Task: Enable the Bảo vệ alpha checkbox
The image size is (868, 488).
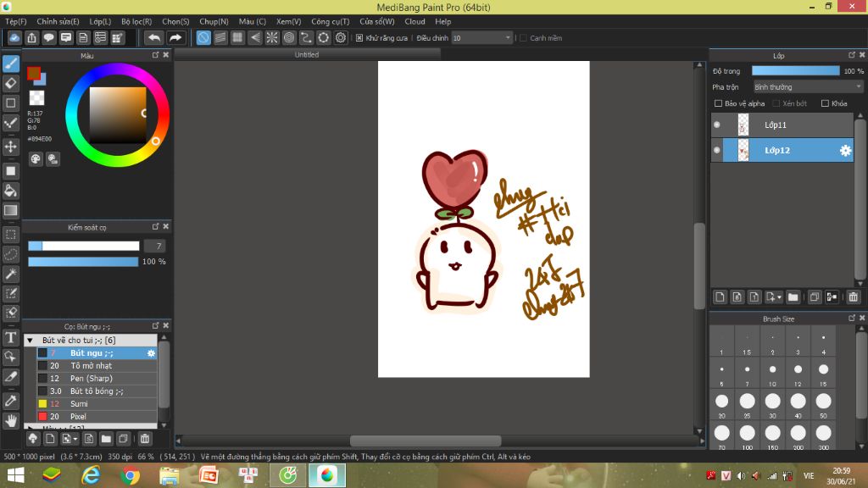Action: pos(719,103)
